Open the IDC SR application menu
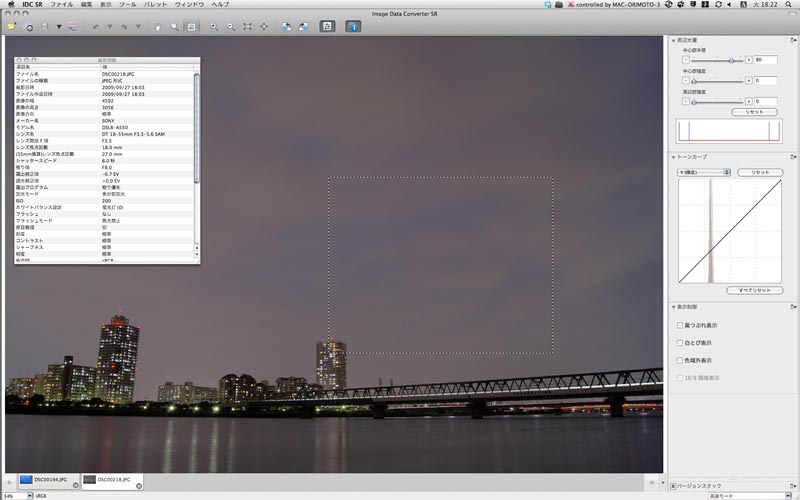Viewport: 800px width, 500px height. (32, 4)
